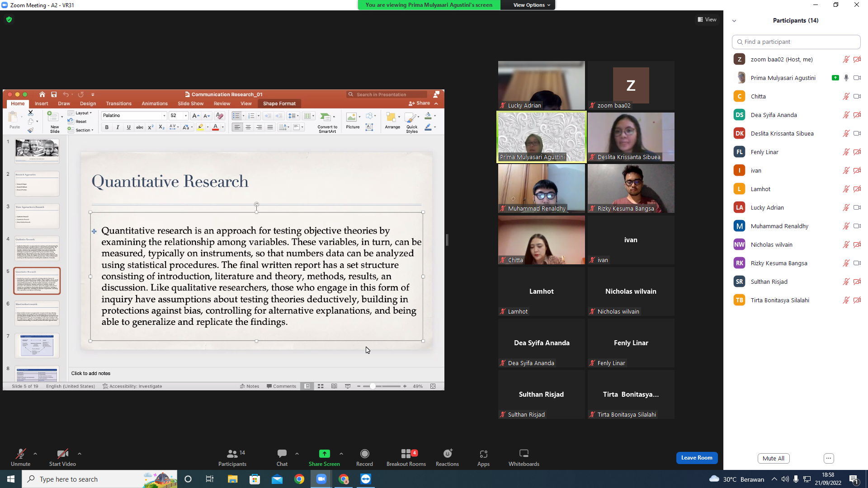Expand audio options arrow next to Unmute
This screenshot has height=488, width=868.
pyautogui.click(x=35, y=454)
